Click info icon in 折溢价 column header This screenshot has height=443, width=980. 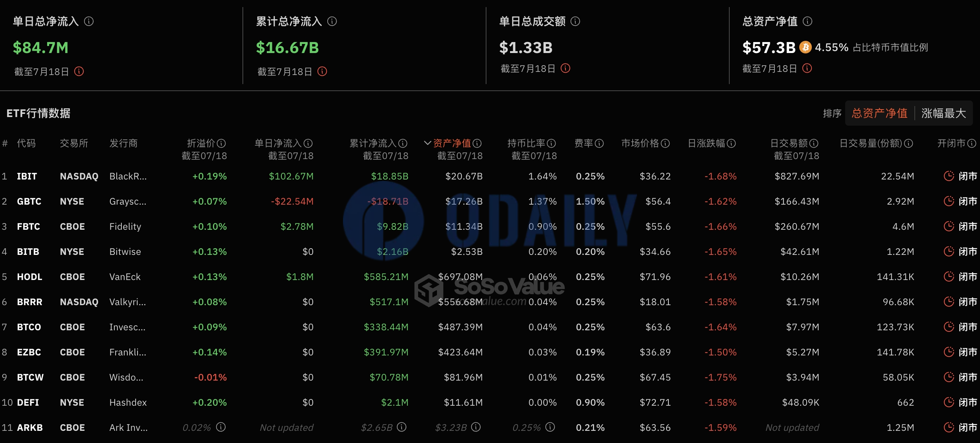click(221, 143)
